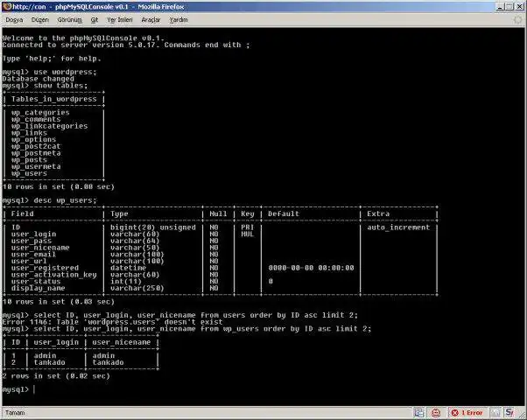Click user_pass field in desc table
This screenshot has height=420, width=527.
point(32,241)
